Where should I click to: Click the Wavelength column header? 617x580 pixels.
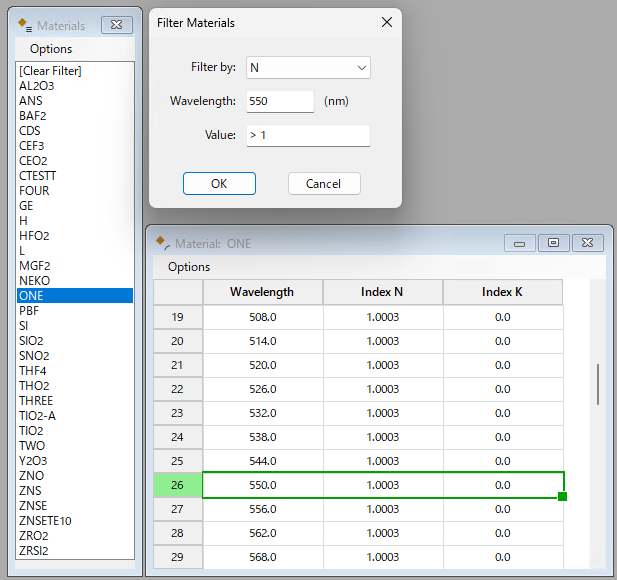pyautogui.click(x=262, y=292)
